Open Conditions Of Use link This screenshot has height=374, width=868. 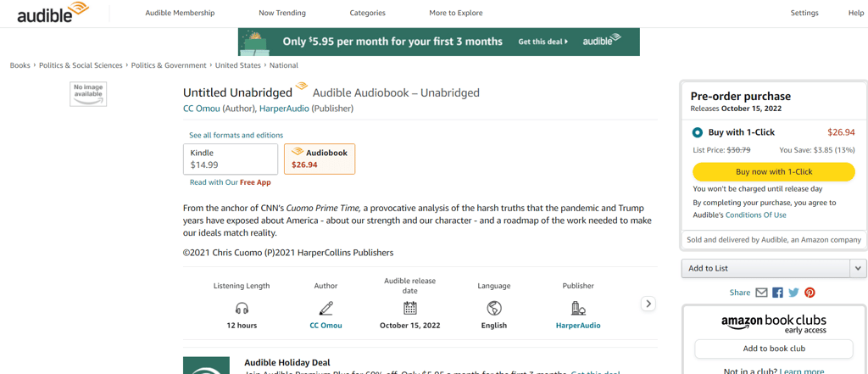755,215
